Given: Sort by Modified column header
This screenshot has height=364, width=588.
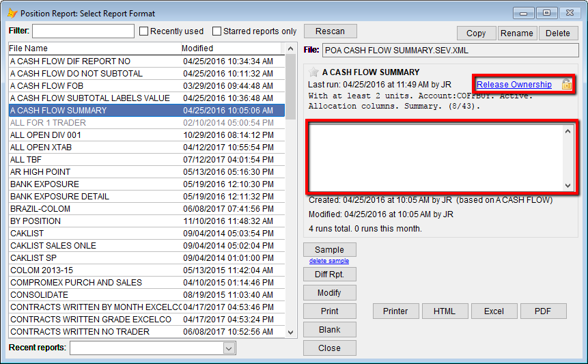Looking at the screenshot, I should click(x=231, y=48).
